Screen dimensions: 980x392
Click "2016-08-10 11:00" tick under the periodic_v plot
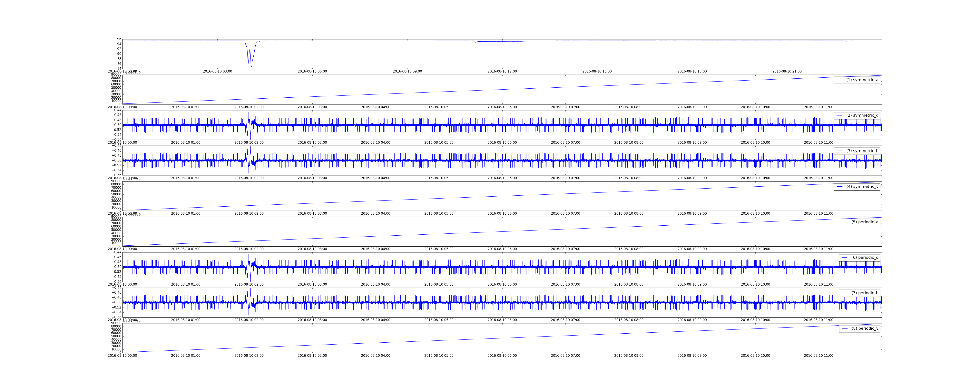click(818, 356)
